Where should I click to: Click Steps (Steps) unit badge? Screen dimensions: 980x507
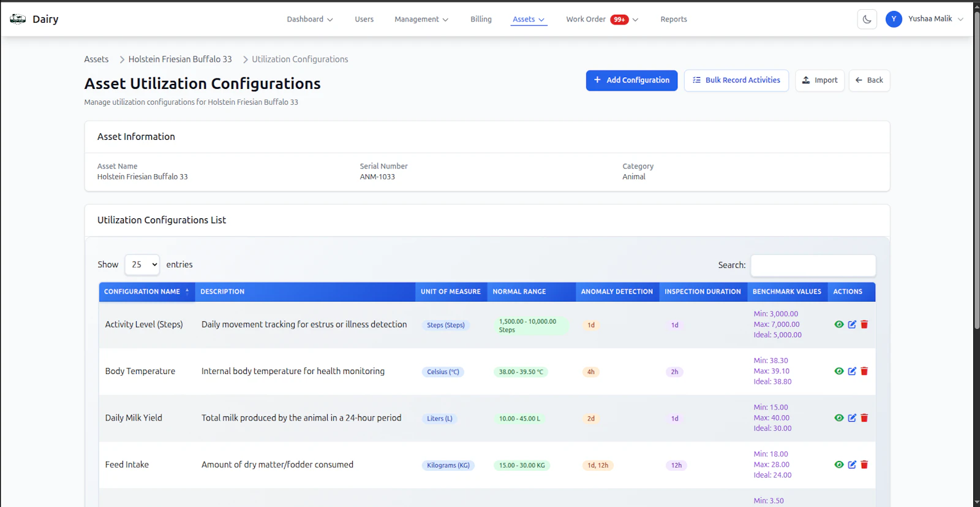(x=446, y=325)
